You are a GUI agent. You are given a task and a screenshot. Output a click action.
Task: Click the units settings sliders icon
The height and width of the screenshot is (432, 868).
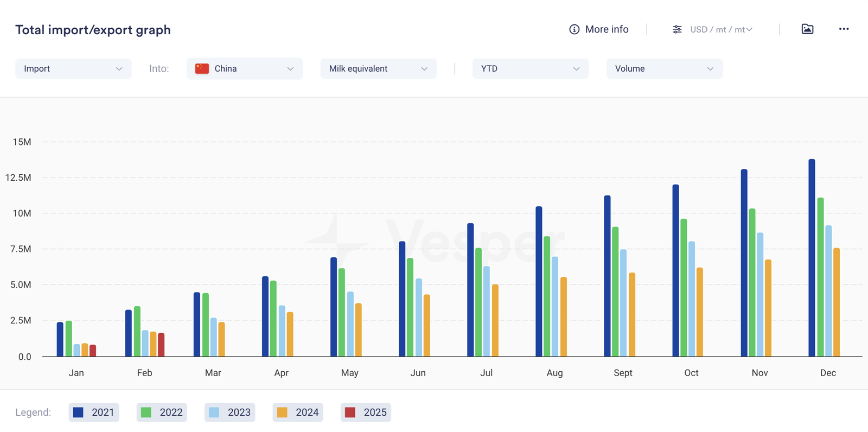coord(677,29)
